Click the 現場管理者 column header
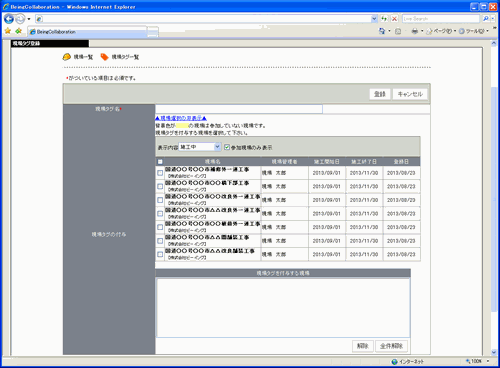 [284, 162]
